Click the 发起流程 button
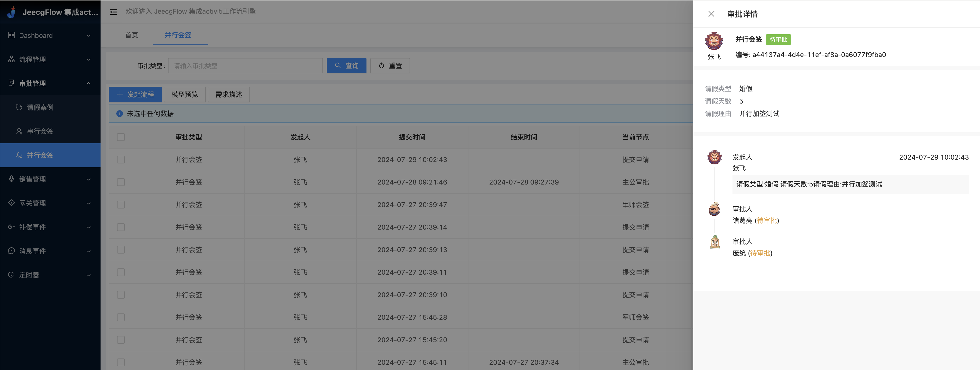This screenshot has height=370, width=980. (135, 94)
